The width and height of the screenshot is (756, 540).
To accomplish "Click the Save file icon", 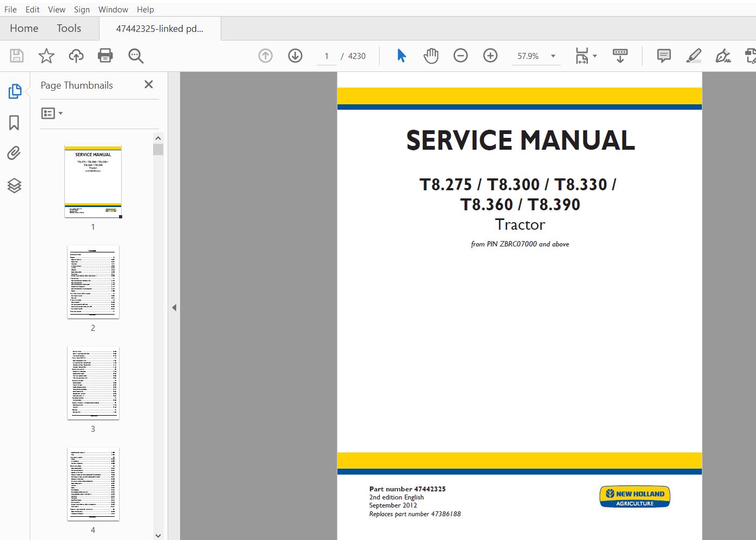I will tap(17, 56).
